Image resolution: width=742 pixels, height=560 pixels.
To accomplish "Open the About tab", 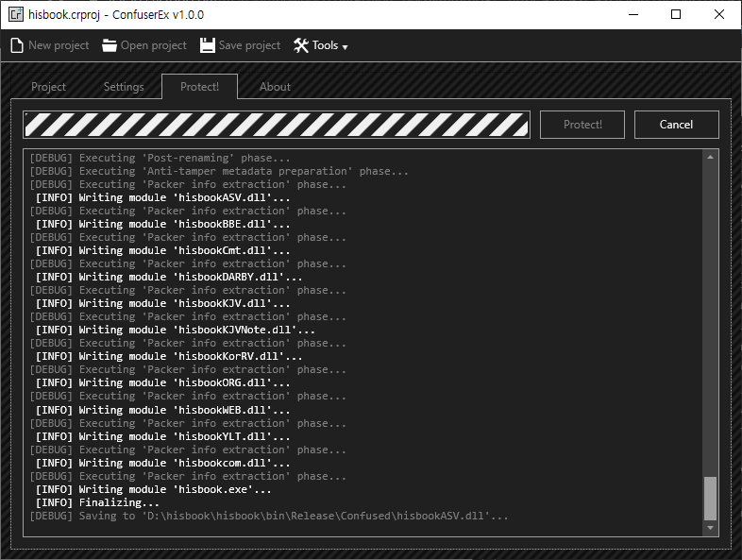I will (x=275, y=87).
